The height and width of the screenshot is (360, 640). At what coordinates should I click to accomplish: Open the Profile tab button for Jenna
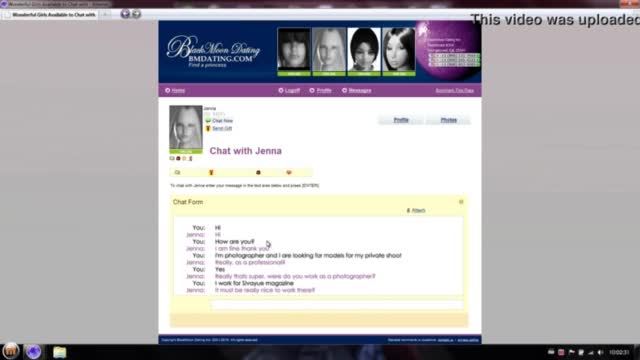pyautogui.click(x=401, y=120)
